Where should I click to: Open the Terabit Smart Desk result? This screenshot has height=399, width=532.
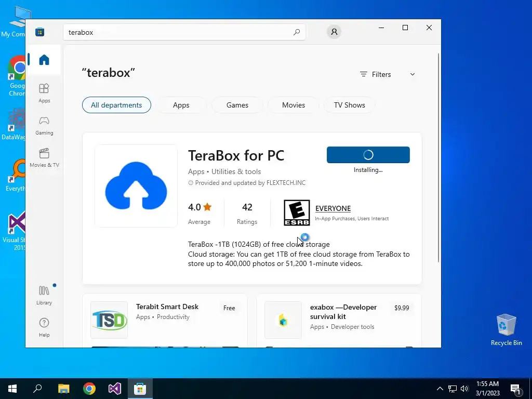[x=165, y=320]
